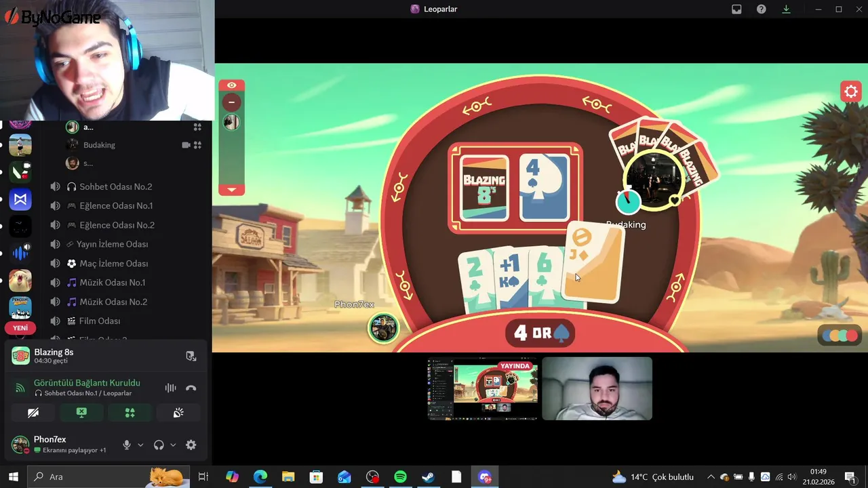
Task: Open the YAYINDA stream preview thumbnail
Action: pyautogui.click(x=483, y=389)
